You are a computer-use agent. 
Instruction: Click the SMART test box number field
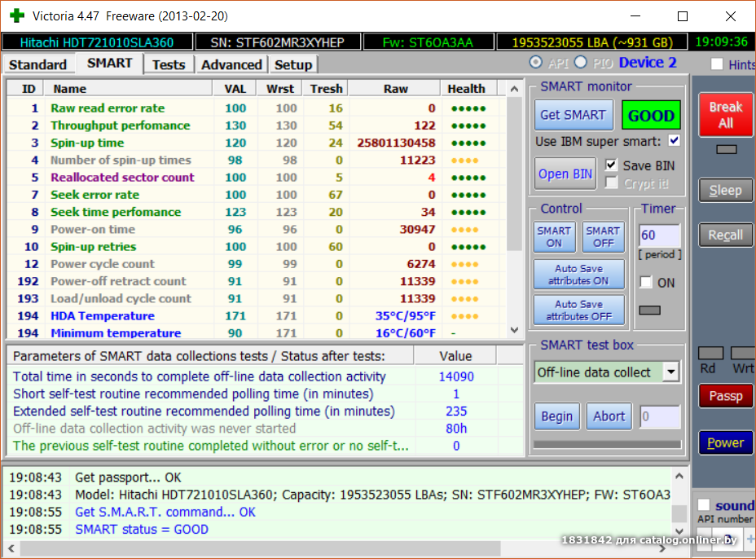(660, 416)
